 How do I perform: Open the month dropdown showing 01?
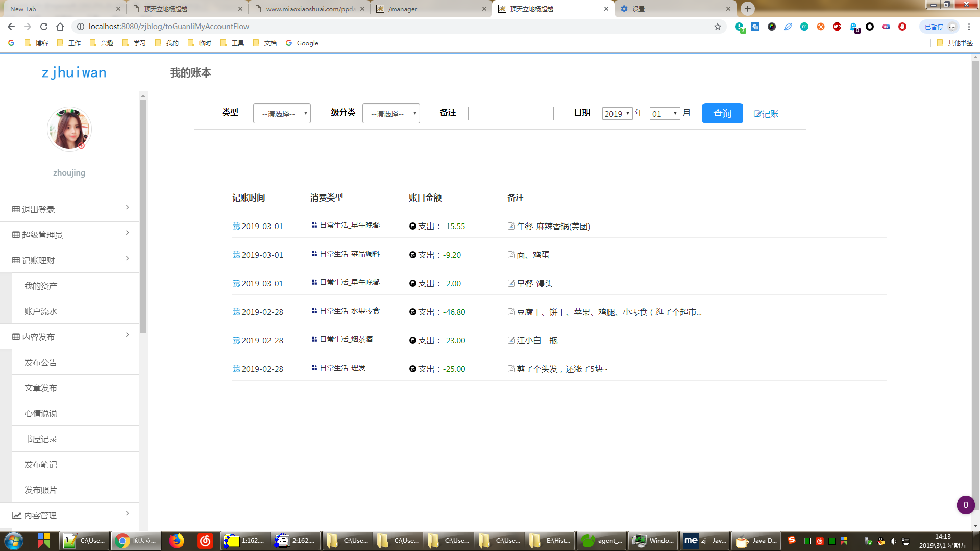coord(665,113)
